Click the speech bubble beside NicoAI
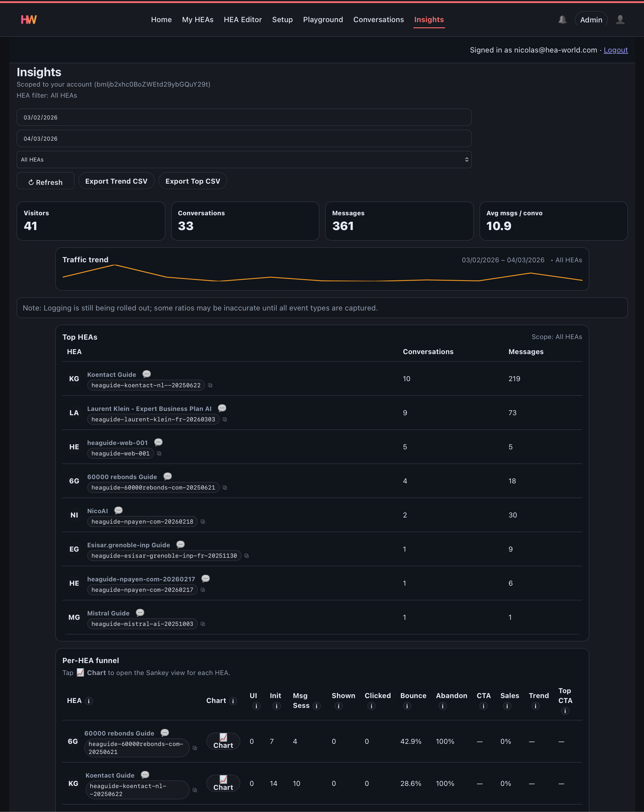644x812 pixels. pyautogui.click(x=118, y=510)
